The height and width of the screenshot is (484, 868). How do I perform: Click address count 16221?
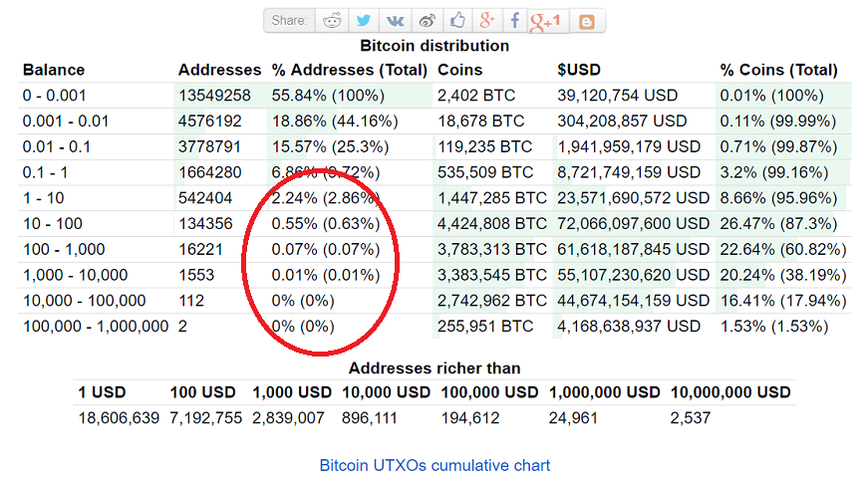[200, 249]
